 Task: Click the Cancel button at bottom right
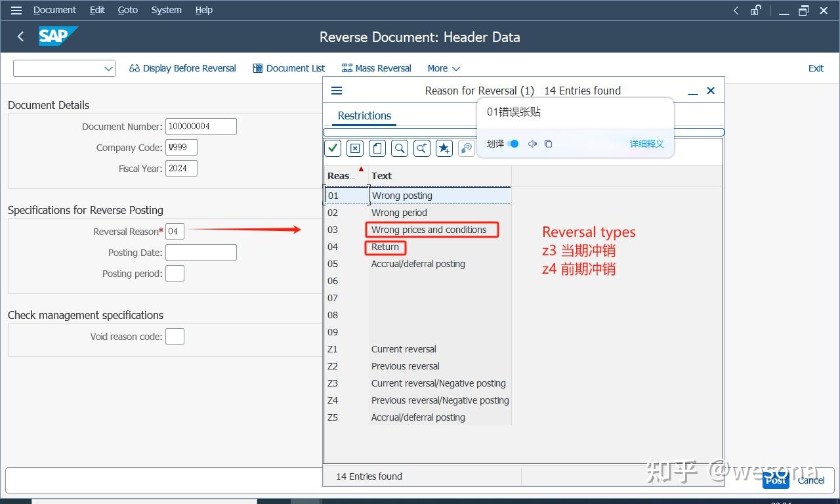tap(811, 480)
